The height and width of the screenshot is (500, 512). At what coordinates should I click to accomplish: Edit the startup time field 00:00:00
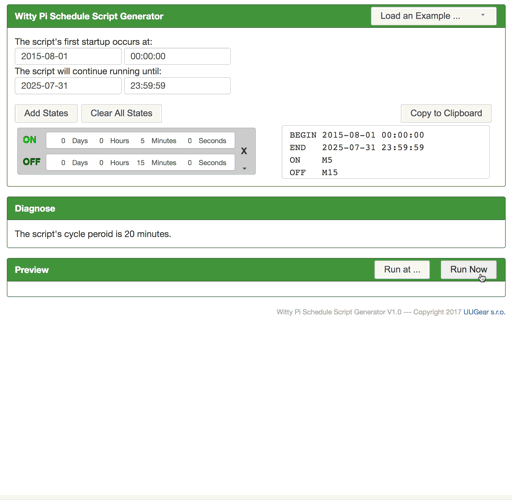pyautogui.click(x=177, y=56)
